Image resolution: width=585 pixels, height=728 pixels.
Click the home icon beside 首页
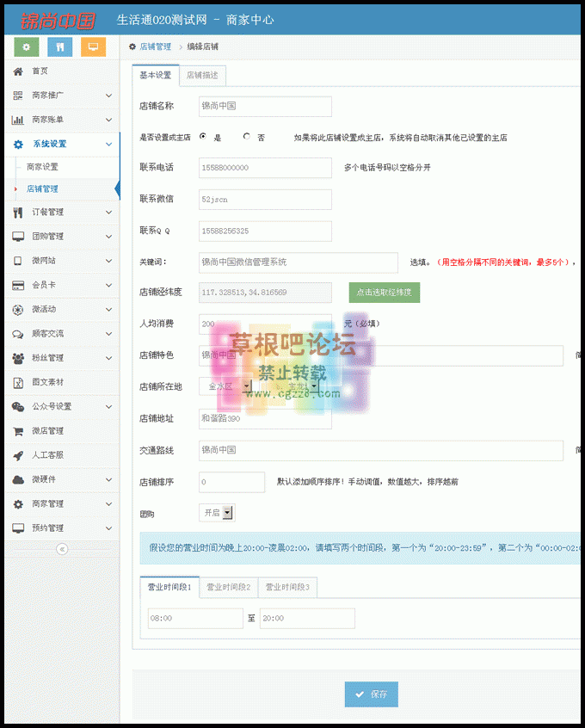[x=18, y=71]
